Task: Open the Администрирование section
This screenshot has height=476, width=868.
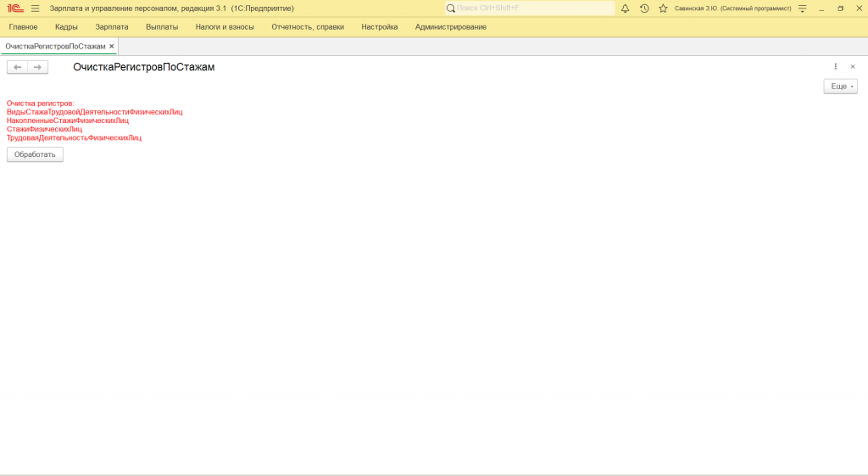Action: (451, 27)
